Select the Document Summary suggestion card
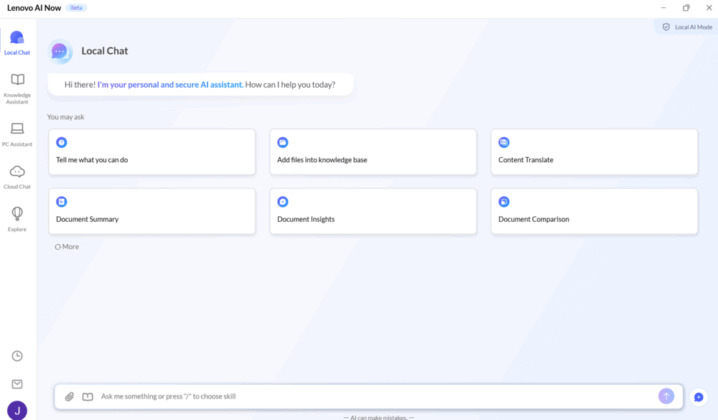 152,211
